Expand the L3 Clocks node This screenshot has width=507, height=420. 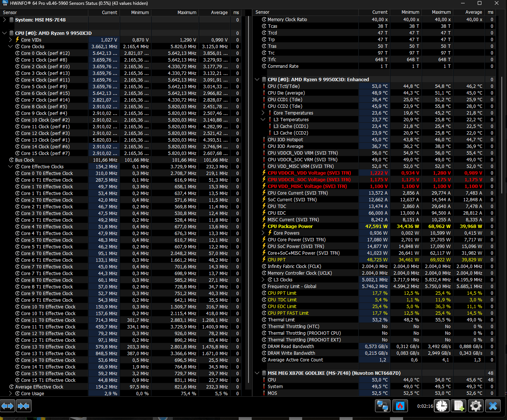[x=263, y=280]
